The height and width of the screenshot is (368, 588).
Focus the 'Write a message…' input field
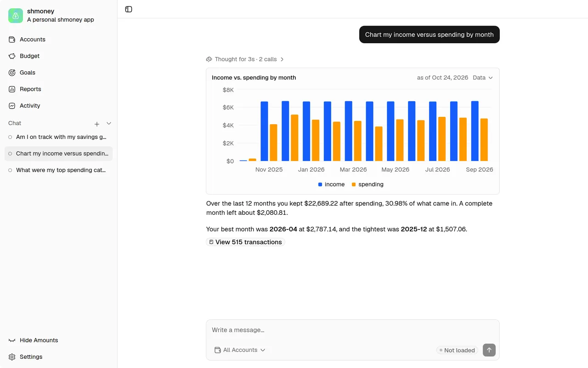click(x=353, y=330)
